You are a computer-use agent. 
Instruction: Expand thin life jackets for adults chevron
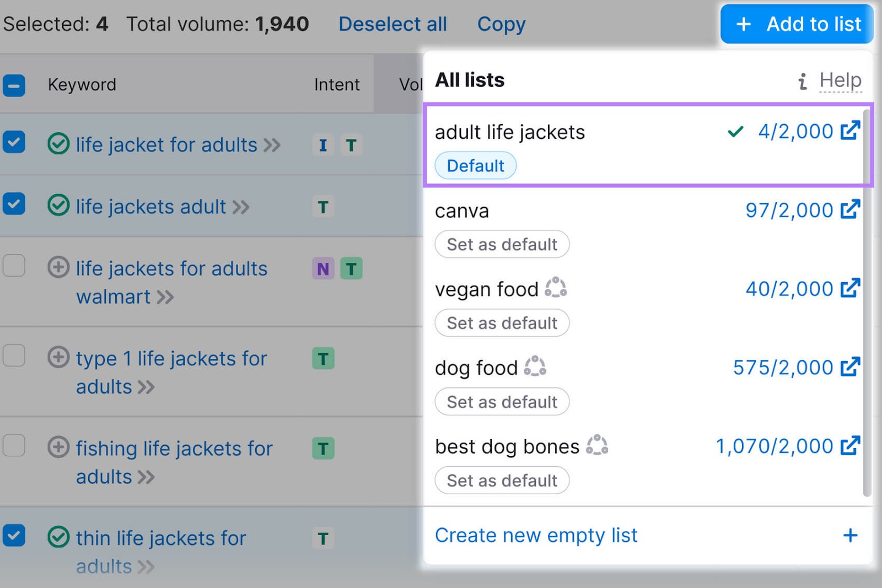pyautogui.click(x=146, y=567)
